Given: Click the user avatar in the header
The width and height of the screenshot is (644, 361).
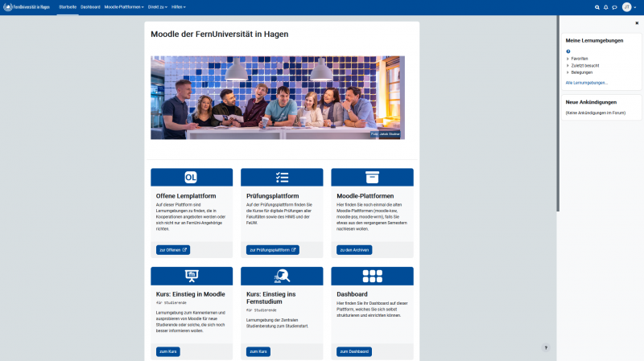Looking at the screenshot, I should point(627,7).
